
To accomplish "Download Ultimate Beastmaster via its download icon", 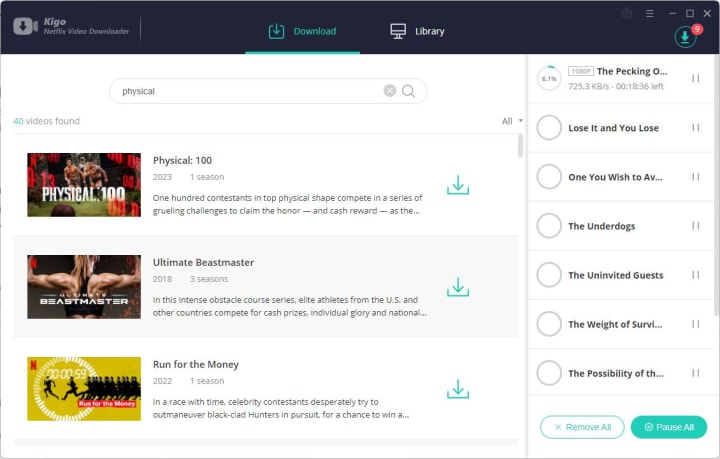I will (458, 287).
